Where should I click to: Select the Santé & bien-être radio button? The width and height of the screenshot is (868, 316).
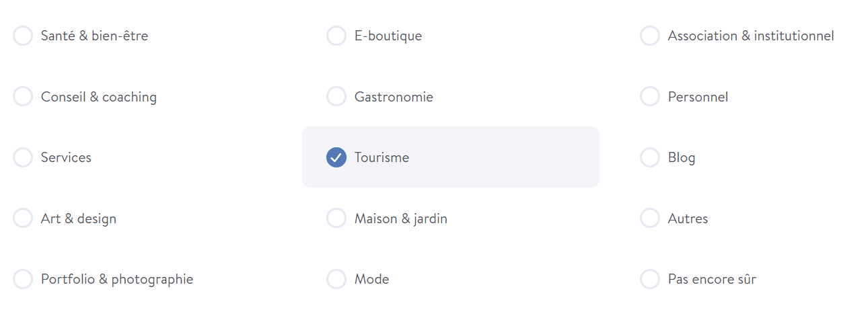[23, 36]
